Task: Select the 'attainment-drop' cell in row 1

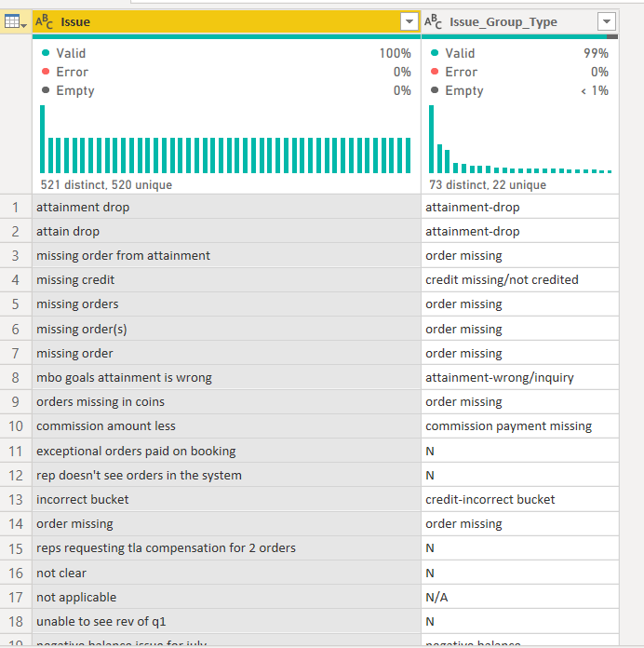Action: (x=519, y=207)
